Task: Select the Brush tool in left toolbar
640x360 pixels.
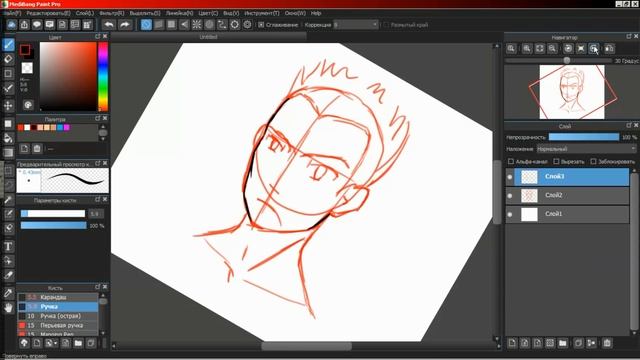Action: (8, 44)
